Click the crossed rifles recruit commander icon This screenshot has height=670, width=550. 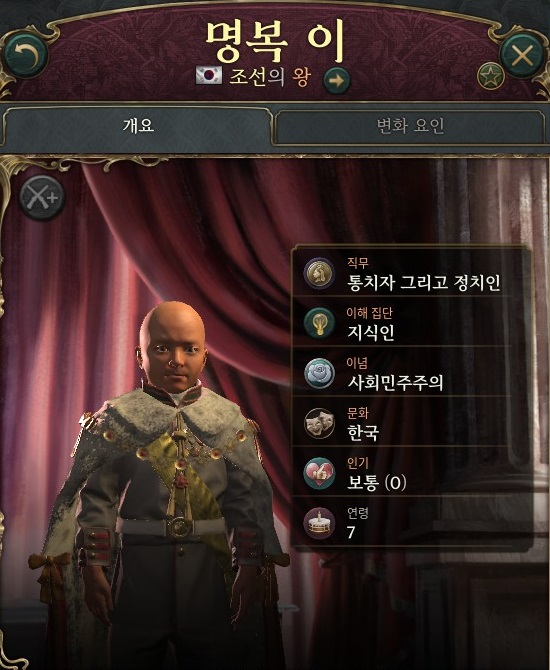pyautogui.click(x=42, y=197)
